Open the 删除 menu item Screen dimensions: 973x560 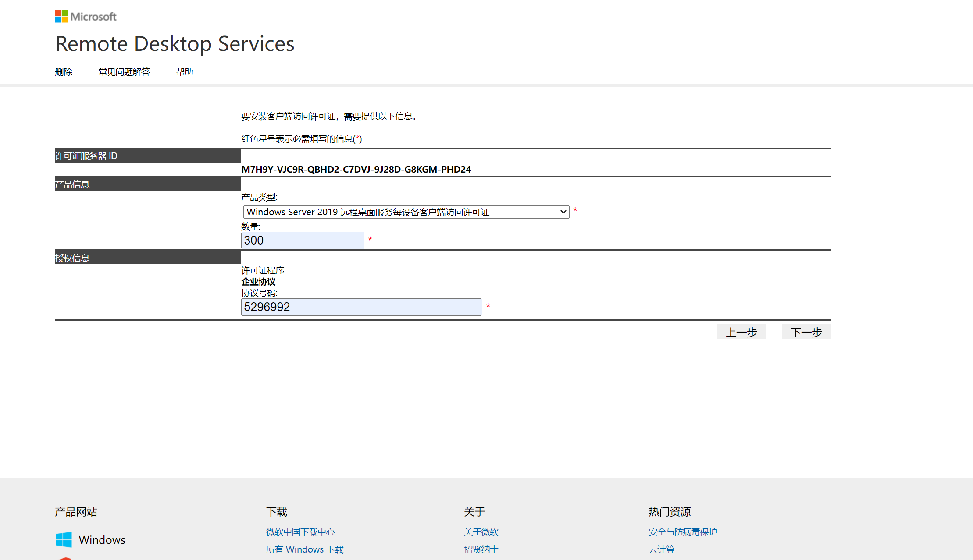[64, 72]
